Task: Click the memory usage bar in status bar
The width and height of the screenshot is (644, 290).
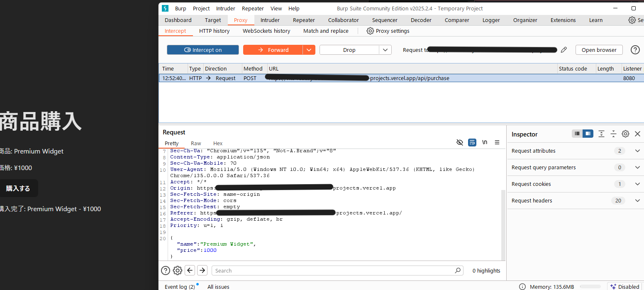Action: click(x=590, y=287)
